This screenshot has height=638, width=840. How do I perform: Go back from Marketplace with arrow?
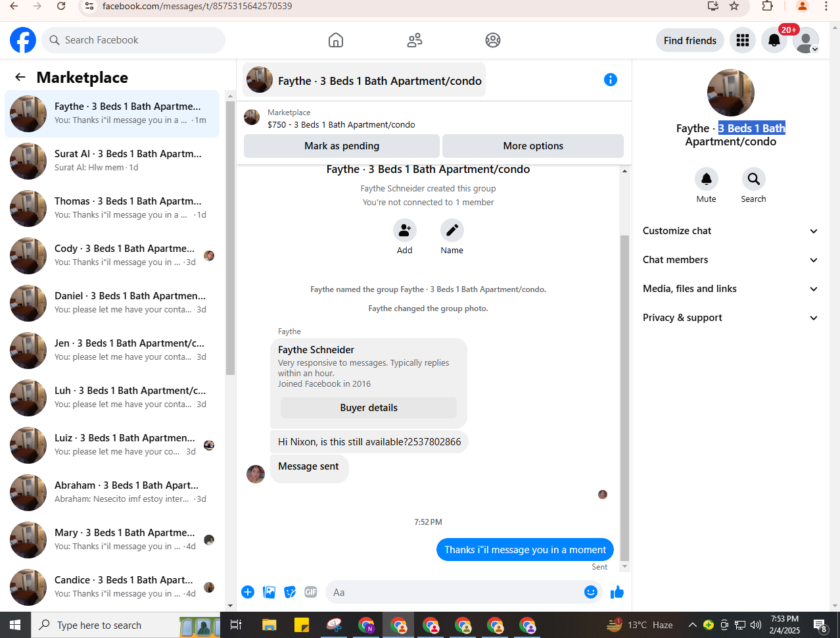20,77
